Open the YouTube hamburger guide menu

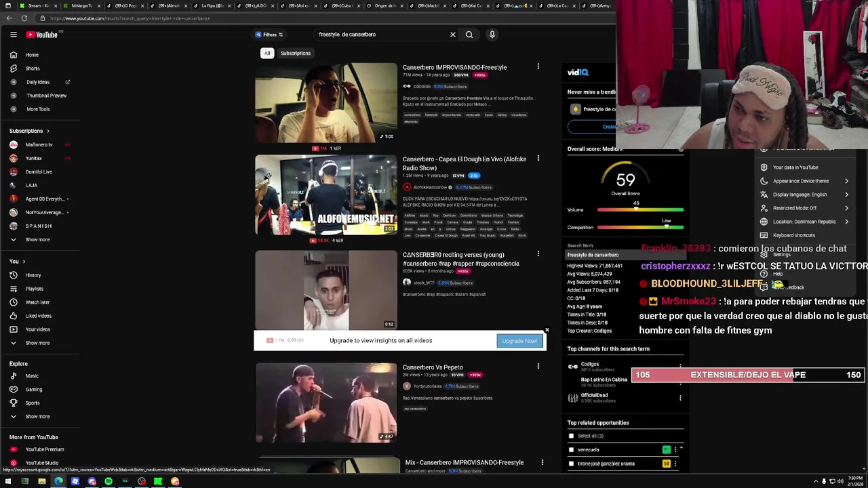tap(13, 35)
